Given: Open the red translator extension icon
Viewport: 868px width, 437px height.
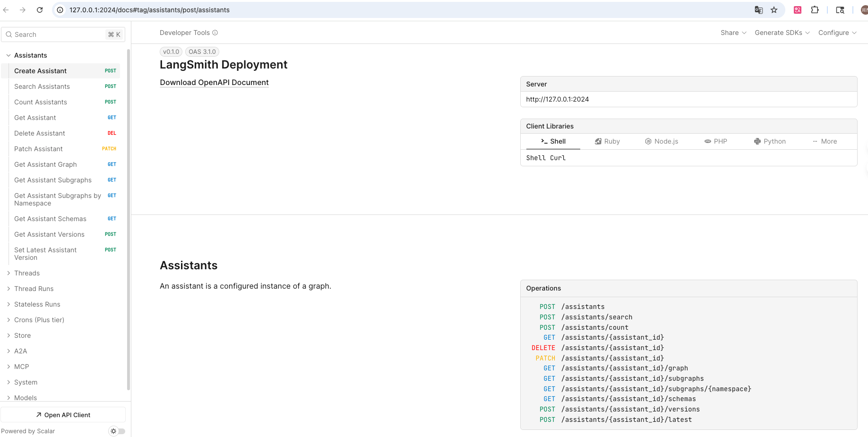Looking at the screenshot, I should click(798, 10).
